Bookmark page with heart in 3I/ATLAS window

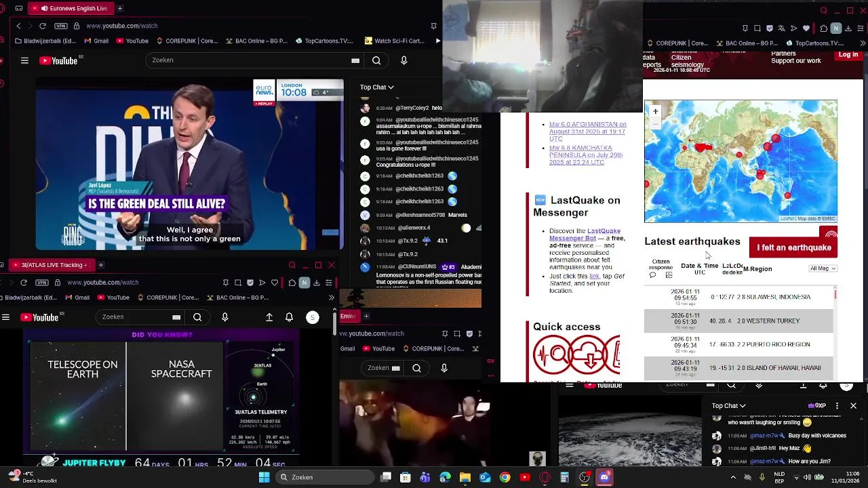tap(275, 283)
